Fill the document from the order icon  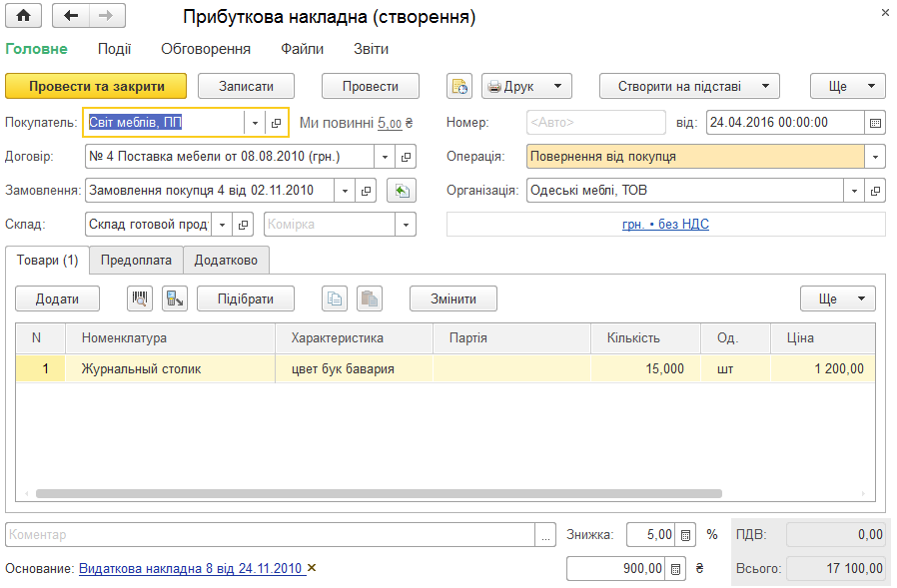(402, 191)
